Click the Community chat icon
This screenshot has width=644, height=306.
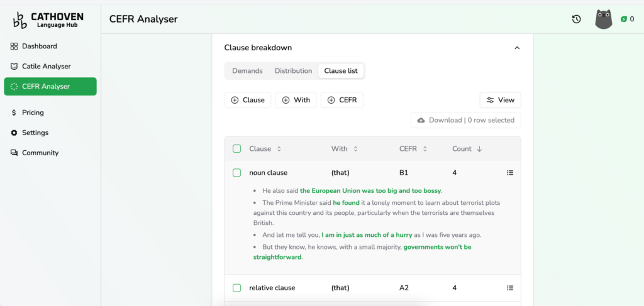14,153
